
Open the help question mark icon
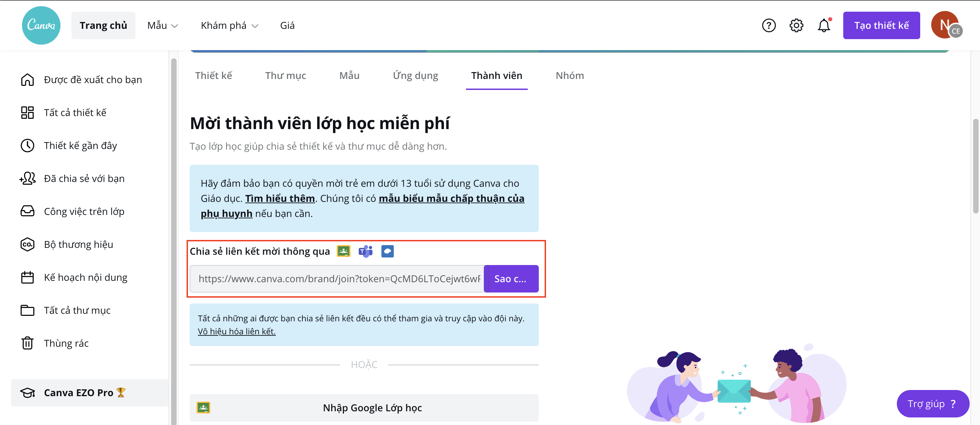click(768, 25)
